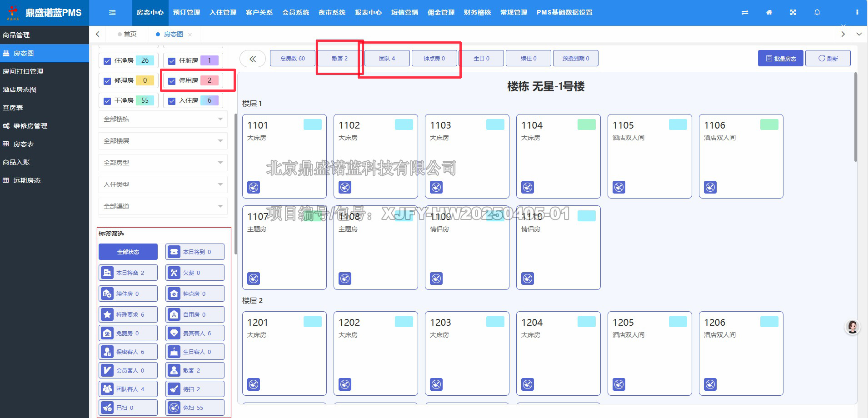
Task: Select the 欠费 arrears icon
Action: pos(174,273)
